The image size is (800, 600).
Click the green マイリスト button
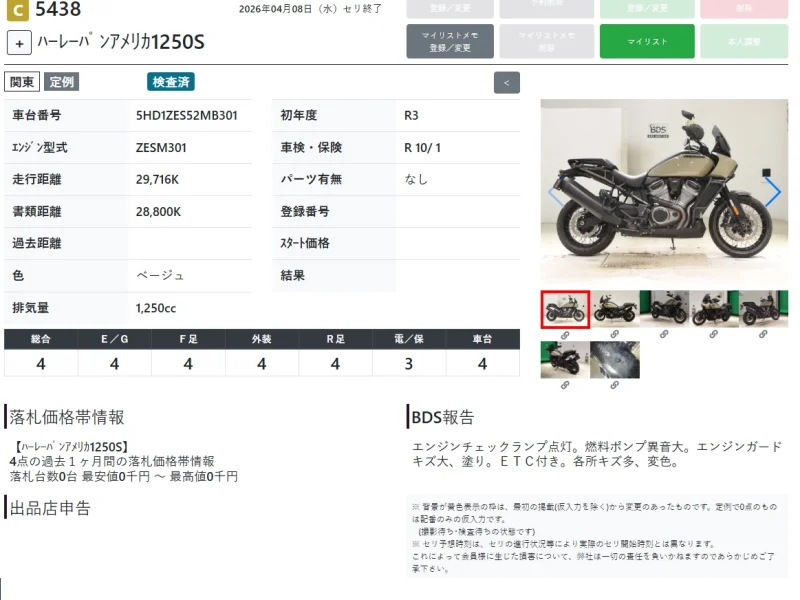(x=647, y=41)
